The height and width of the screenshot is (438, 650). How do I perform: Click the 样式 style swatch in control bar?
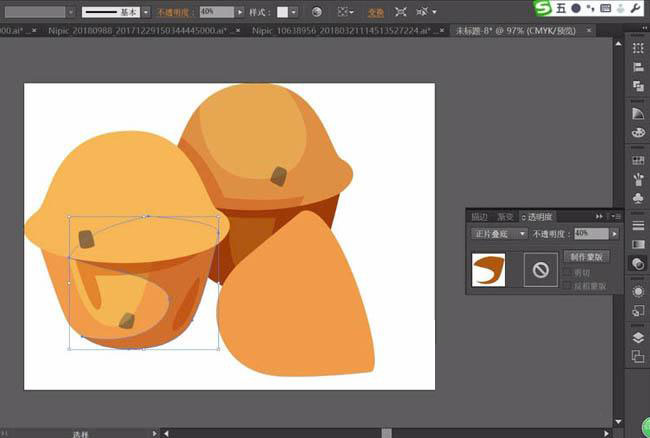click(282, 12)
